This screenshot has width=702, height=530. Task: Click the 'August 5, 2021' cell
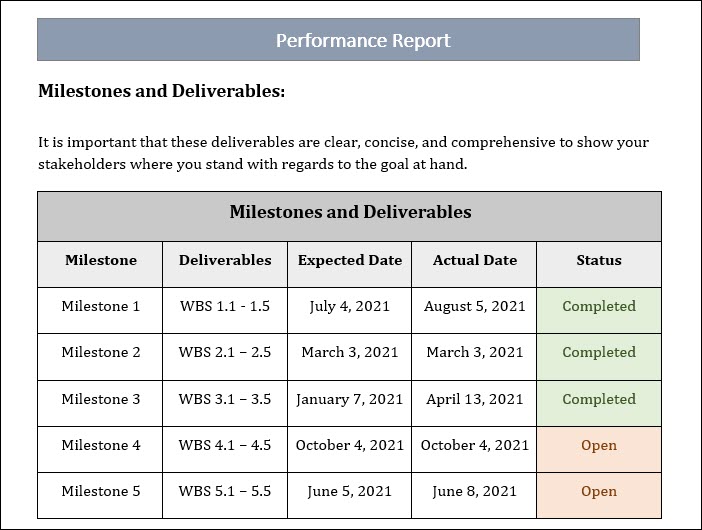[x=474, y=310]
